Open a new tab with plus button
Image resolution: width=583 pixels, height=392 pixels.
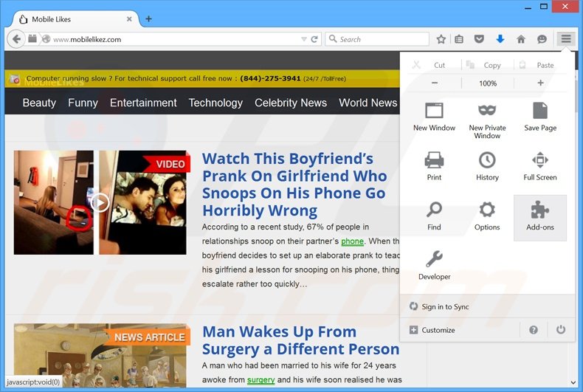pos(148,19)
